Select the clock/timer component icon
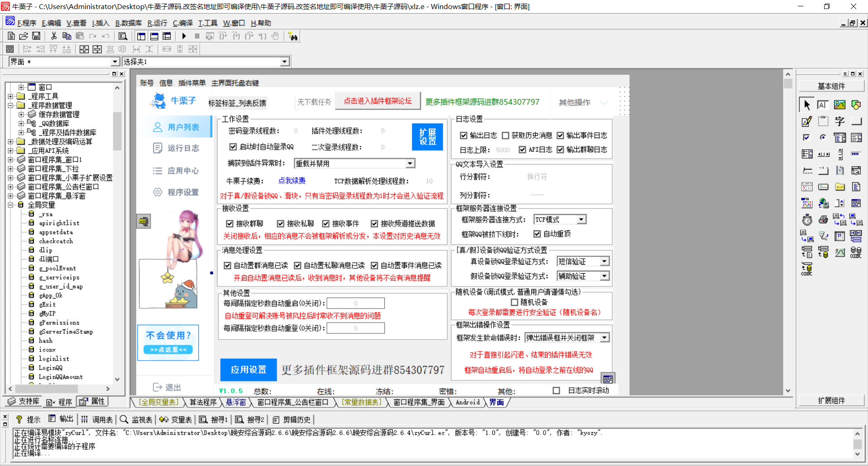 (x=807, y=219)
